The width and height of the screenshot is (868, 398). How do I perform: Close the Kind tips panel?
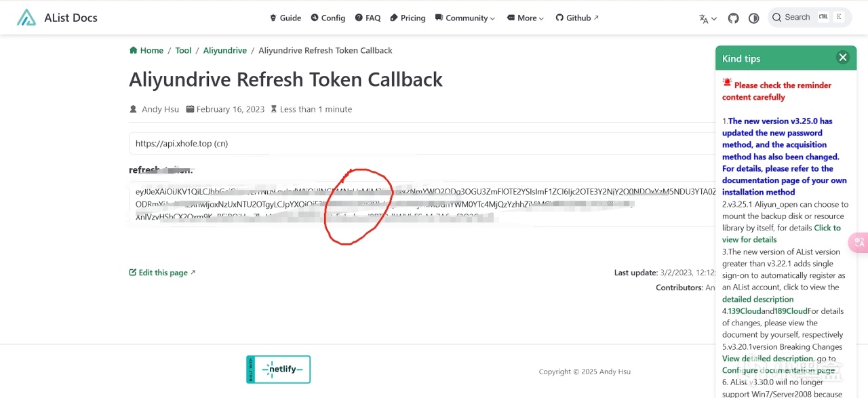pos(843,58)
